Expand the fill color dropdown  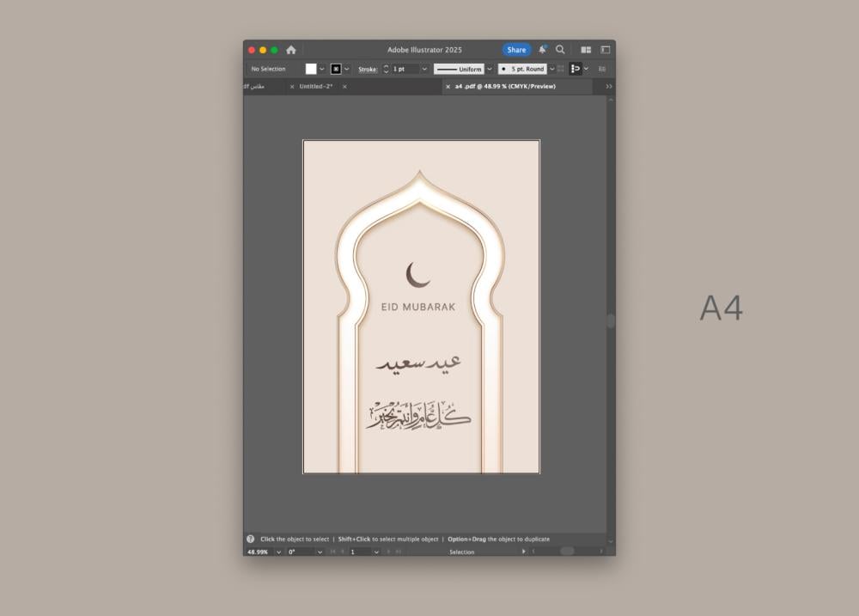click(x=321, y=69)
